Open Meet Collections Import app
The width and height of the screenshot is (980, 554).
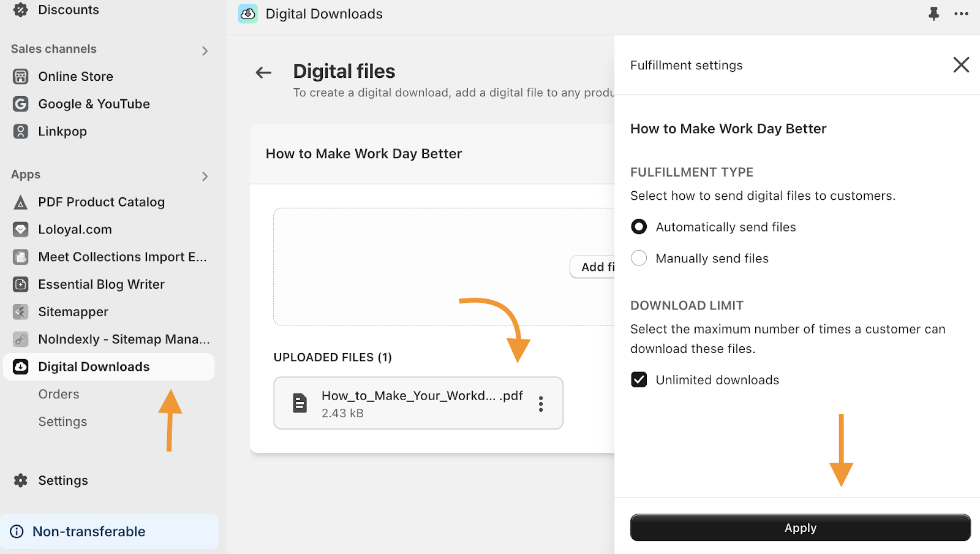[123, 257]
